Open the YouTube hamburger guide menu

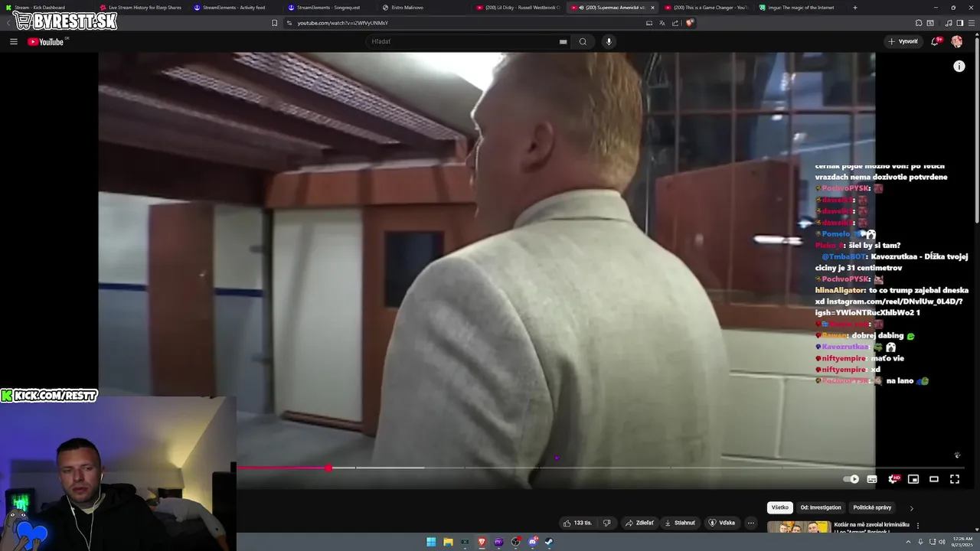(14, 41)
